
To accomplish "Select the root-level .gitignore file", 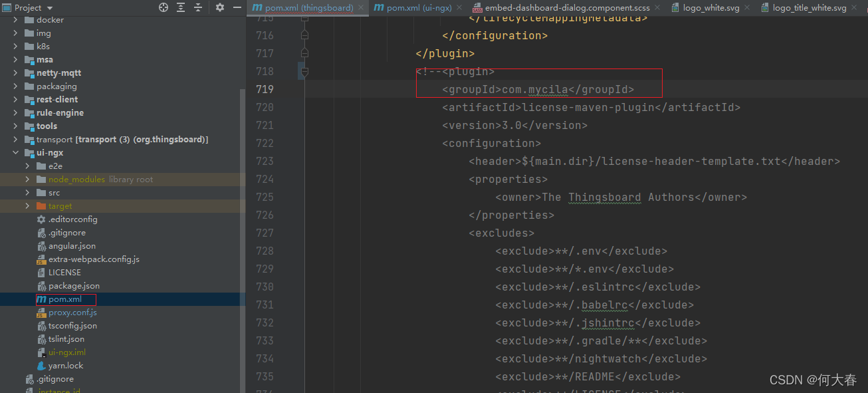I will (x=55, y=379).
